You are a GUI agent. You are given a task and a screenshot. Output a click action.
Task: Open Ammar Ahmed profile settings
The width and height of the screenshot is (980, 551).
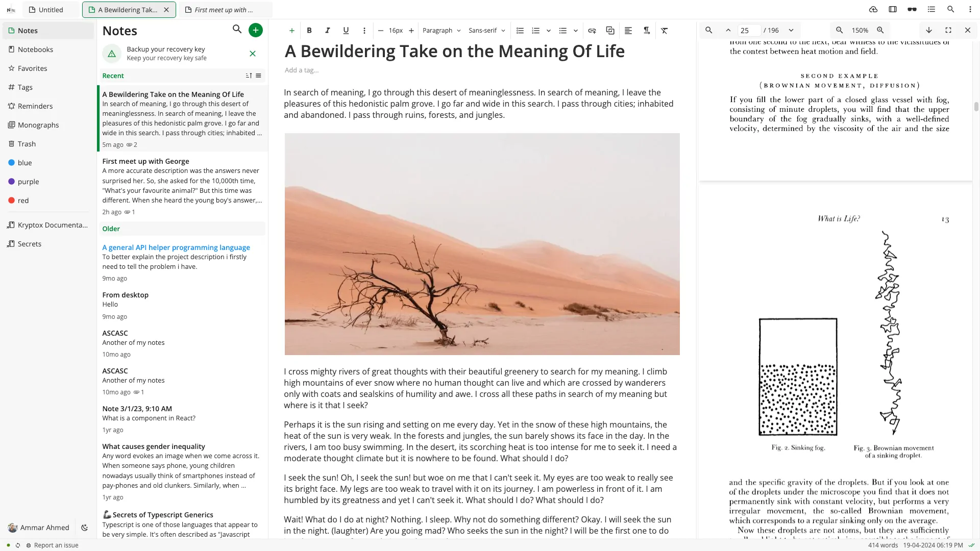click(x=39, y=528)
